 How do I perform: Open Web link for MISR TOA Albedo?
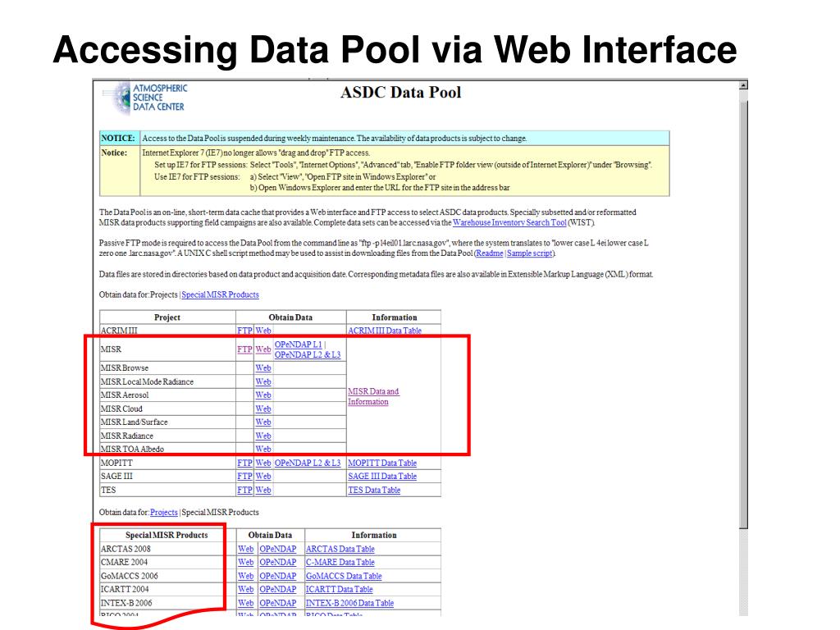263,449
